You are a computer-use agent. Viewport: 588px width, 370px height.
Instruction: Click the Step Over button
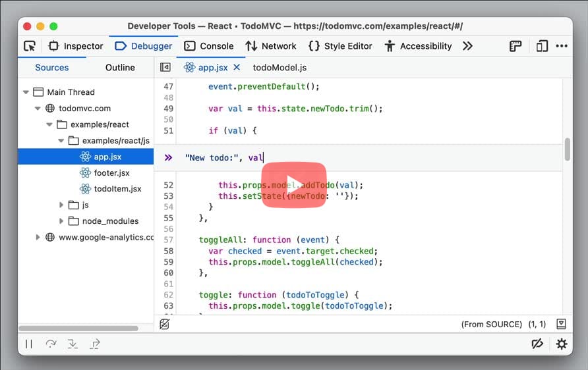[x=51, y=344]
